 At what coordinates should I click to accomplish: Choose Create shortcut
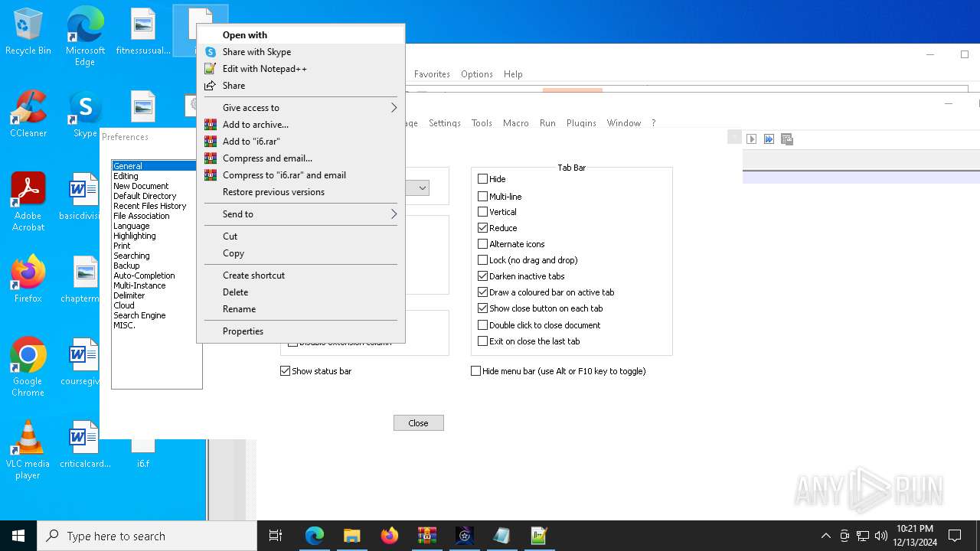pyautogui.click(x=301, y=275)
